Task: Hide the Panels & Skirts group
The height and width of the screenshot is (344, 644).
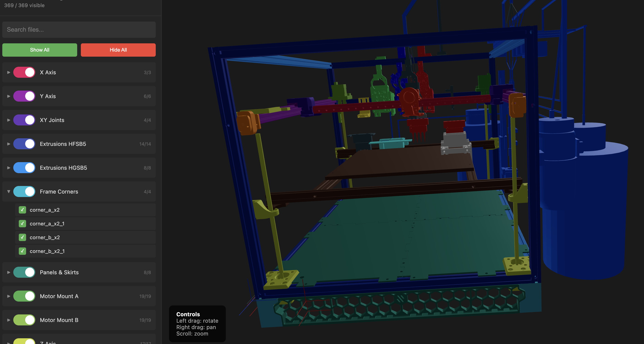Action: [24, 272]
